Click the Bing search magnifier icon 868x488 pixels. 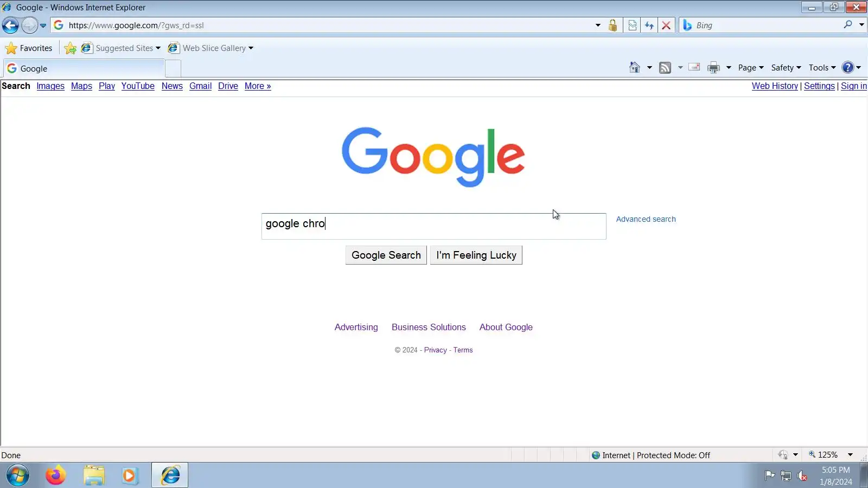(x=848, y=24)
